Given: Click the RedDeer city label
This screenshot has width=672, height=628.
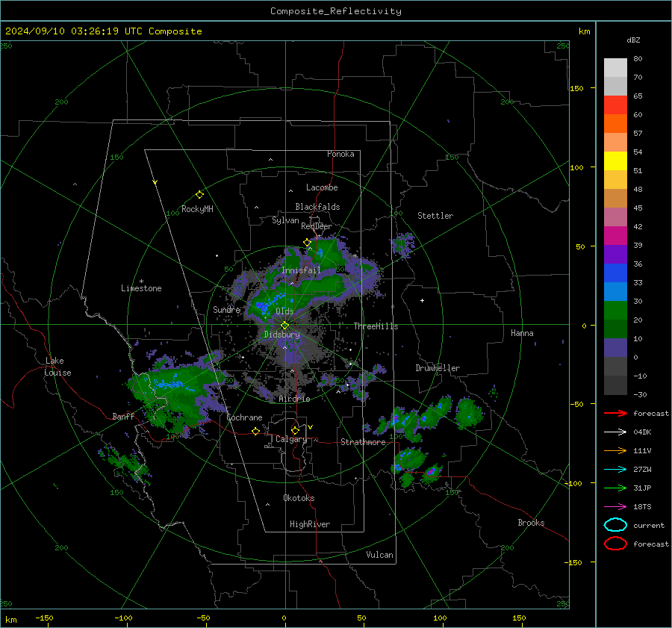Looking at the screenshot, I should [x=317, y=226].
